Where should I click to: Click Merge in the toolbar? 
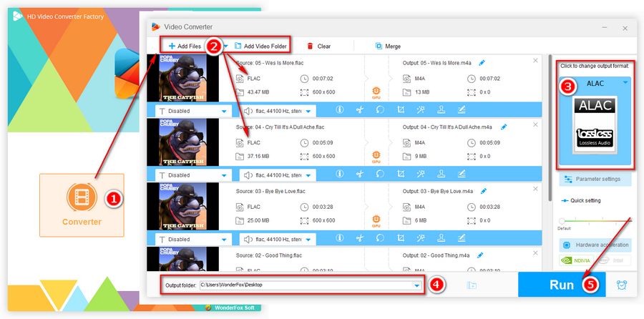click(x=388, y=46)
